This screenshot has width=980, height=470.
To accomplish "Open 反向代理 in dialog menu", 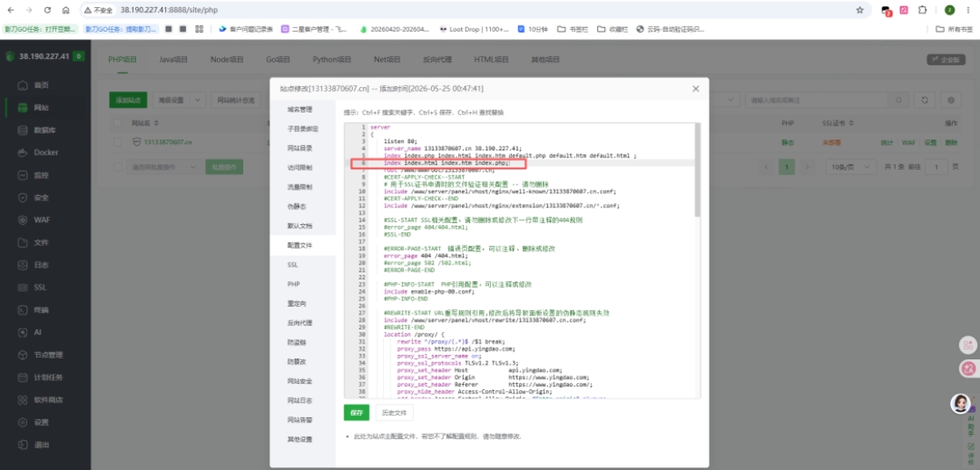I will [x=302, y=322].
